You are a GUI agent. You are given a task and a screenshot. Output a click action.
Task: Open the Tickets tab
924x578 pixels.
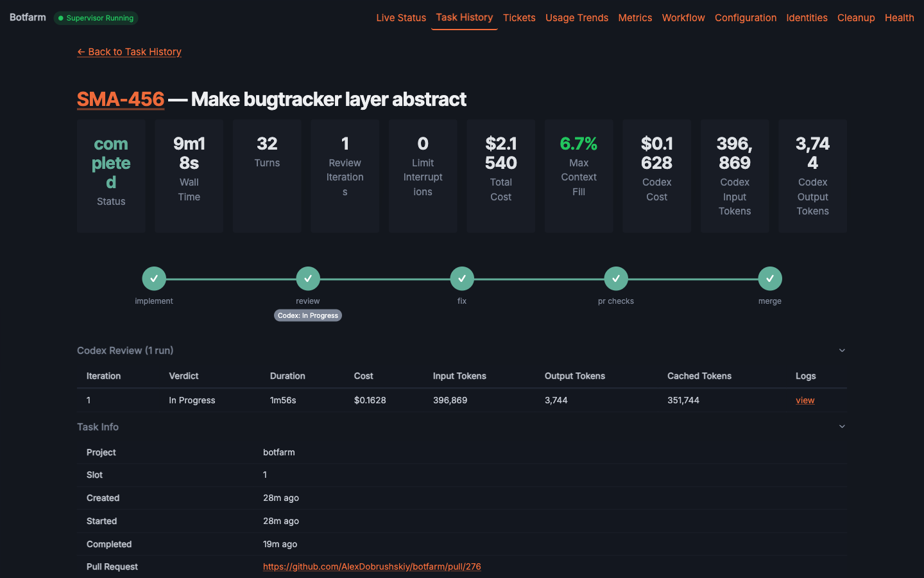tap(519, 18)
